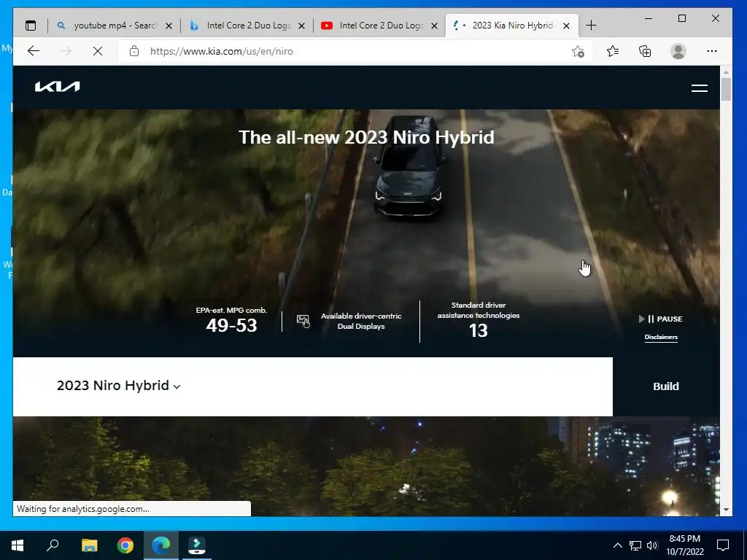The height and width of the screenshot is (560, 747).
Task: Launch Google Chrome from taskbar
Action: [125, 545]
